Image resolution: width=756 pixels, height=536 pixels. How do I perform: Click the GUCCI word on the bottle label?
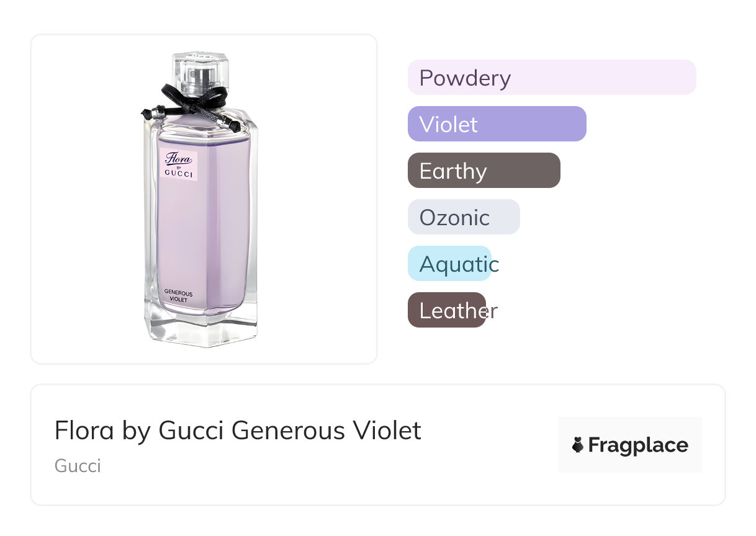click(x=179, y=174)
